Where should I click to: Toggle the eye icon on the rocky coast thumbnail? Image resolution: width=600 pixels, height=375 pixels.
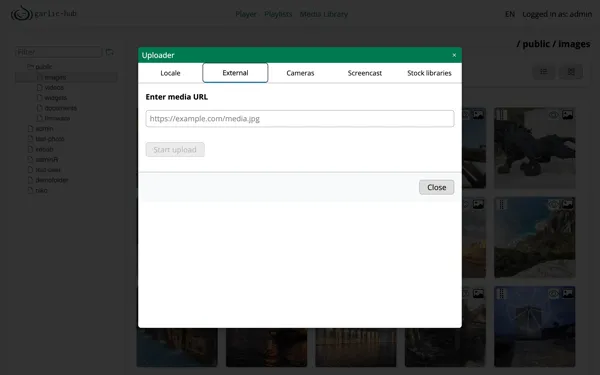click(553, 204)
